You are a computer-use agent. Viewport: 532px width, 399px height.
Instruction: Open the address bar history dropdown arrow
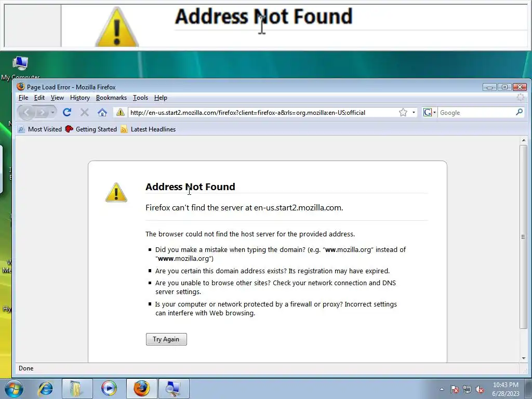tap(414, 112)
